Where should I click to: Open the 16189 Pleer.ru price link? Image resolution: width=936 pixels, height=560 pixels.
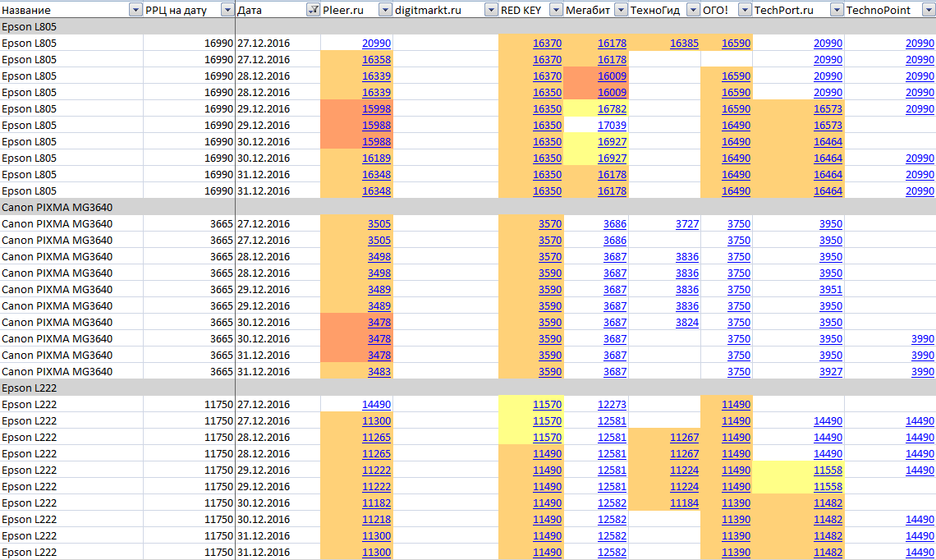376,158
